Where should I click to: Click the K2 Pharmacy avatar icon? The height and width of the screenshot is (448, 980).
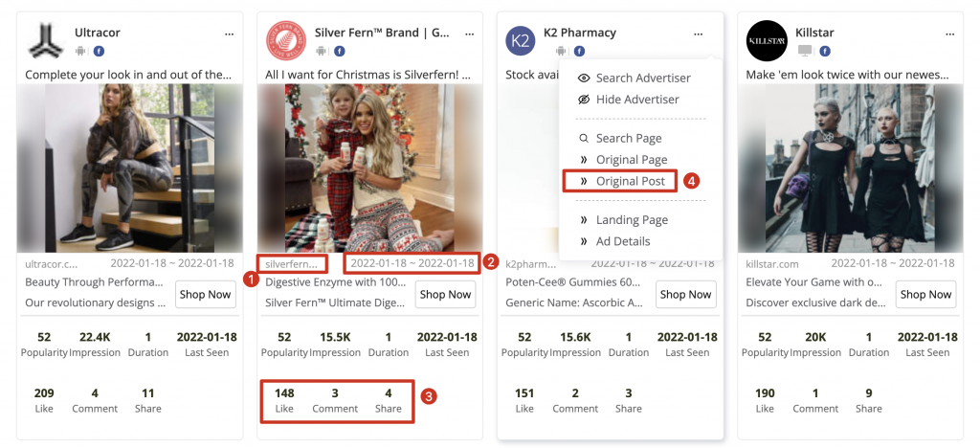522,40
